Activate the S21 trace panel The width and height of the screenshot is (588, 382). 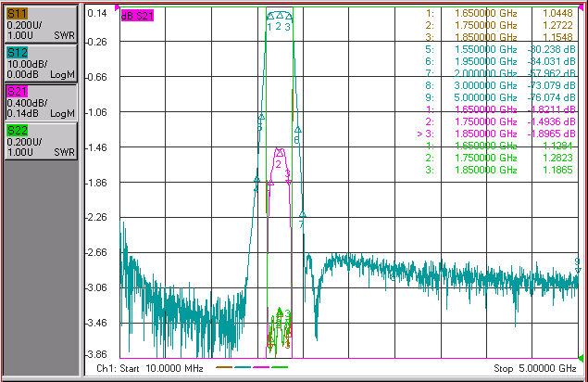point(41,103)
